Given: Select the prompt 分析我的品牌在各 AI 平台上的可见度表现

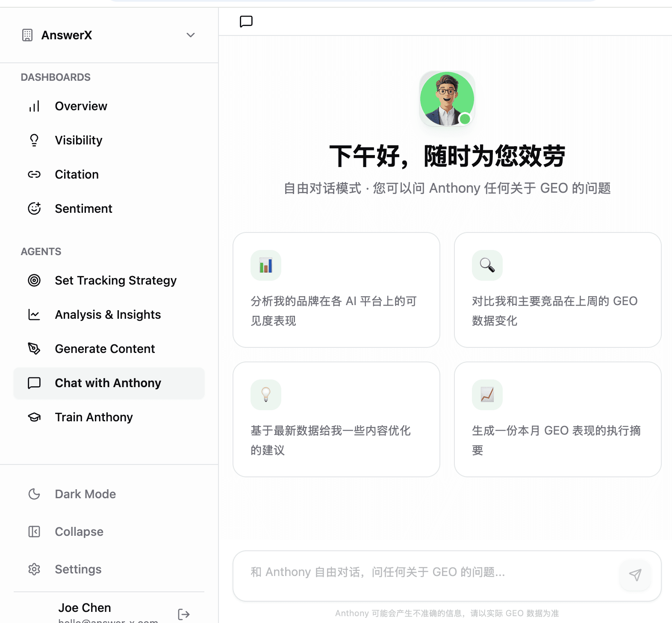Looking at the screenshot, I should [336, 290].
